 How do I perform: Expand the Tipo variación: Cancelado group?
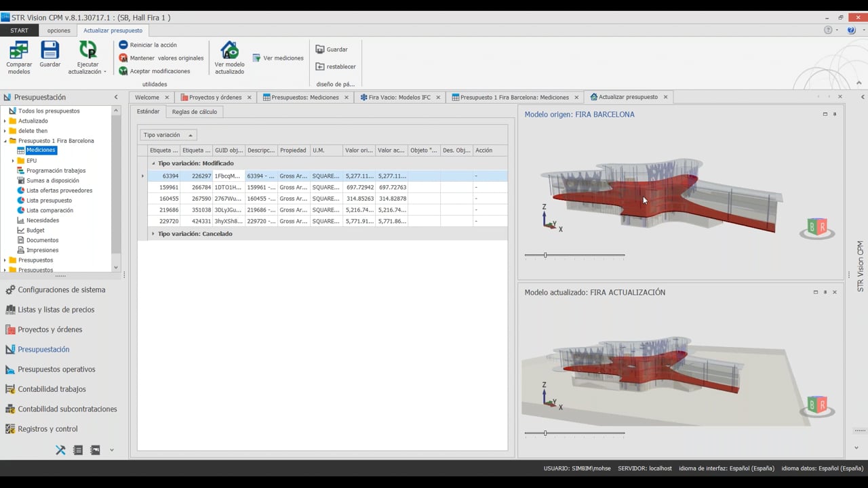153,234
